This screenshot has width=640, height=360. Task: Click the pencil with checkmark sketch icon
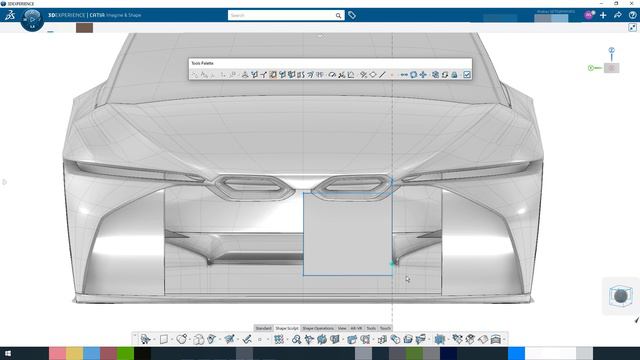click(x=247, y=339)
